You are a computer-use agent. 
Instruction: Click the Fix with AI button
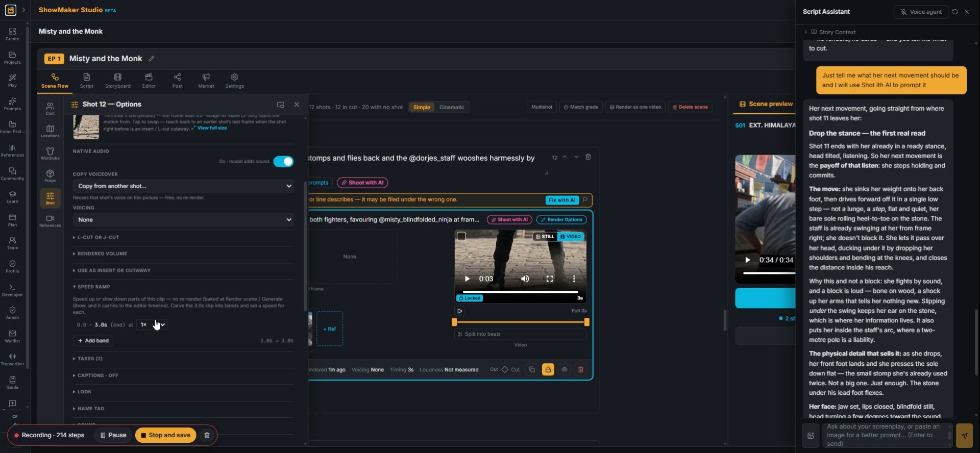coord(562,200)
